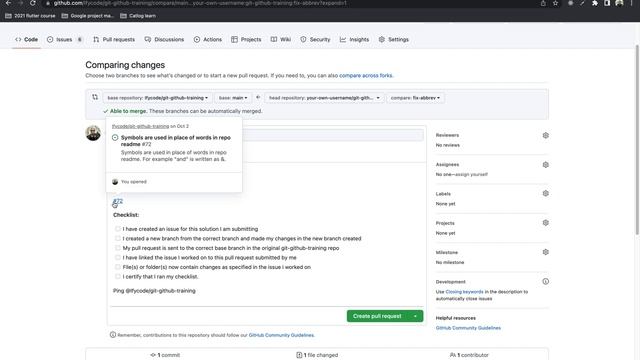Open GitHub Community Guidelines under Helpful resources
Viewport: 640px width, 360px height.
pyautogui.click(x=468, y=328)
